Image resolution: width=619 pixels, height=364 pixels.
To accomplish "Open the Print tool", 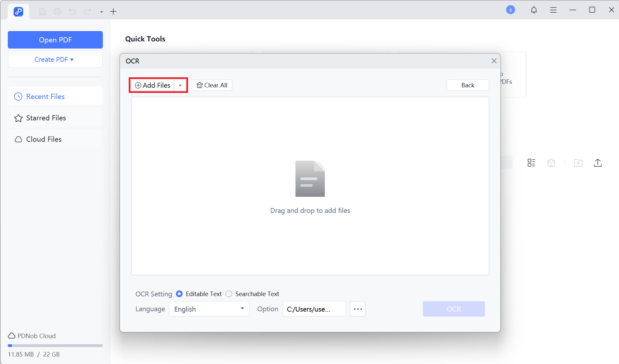I will pos(57,12).
